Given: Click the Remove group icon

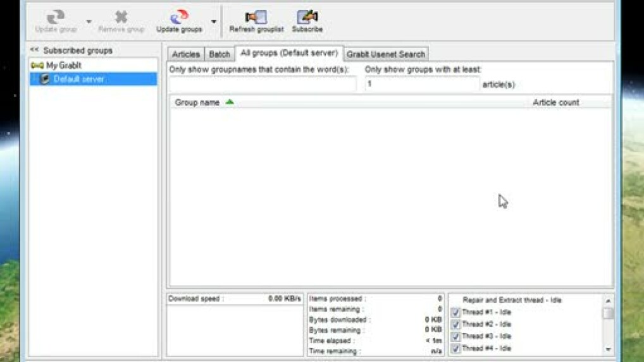Looking at the screenshot, I should (121, 17).
